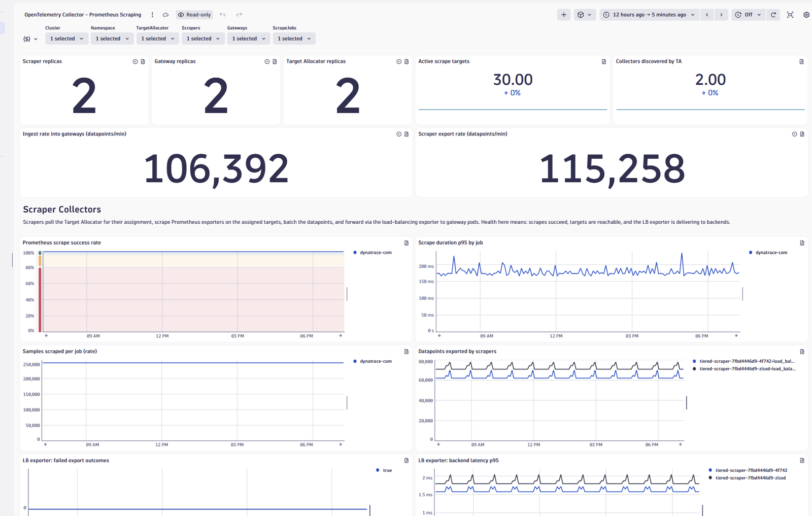Toggle tiered-scraper 4f742 load_bal legend in Datapoints exported

click(x=743, y=361)
